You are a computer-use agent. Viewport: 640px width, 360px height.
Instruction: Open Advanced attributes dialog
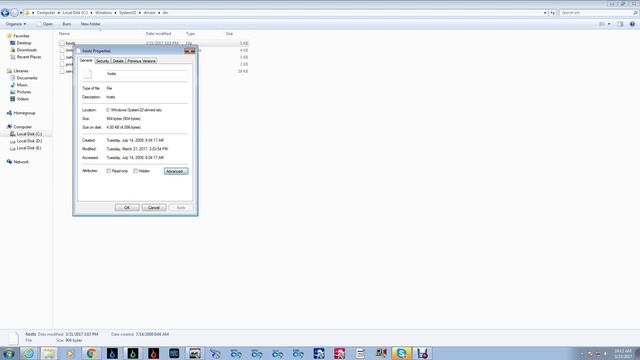click(x=176, y=171)
